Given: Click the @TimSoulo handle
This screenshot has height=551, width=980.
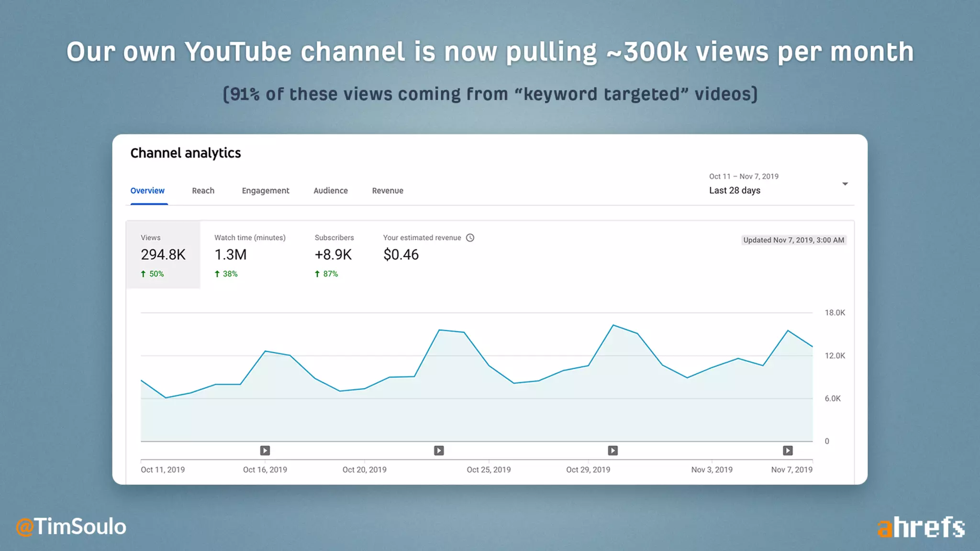Looking at the screenshot, I should pyautogui.click(x=71, y=527).
